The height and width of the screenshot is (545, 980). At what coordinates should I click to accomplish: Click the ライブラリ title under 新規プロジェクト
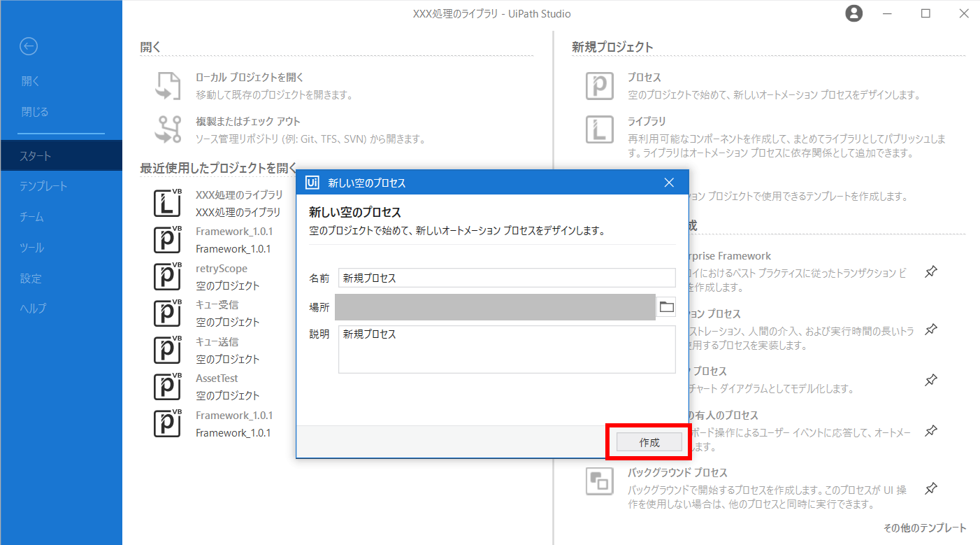coord(647,122)
